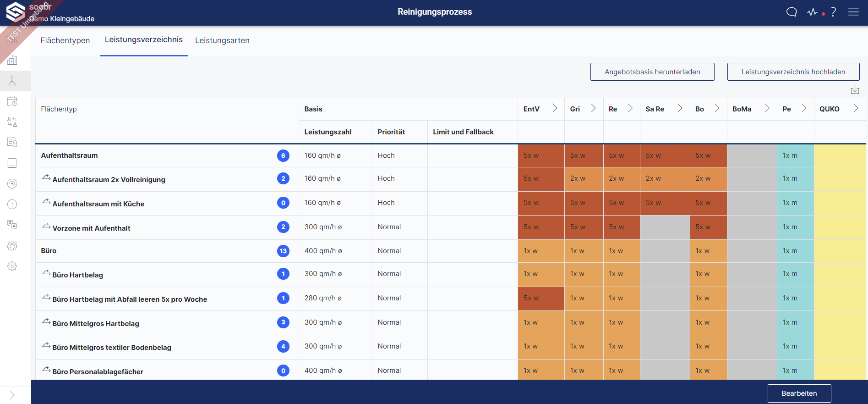Click the Gri 2x w cell for Aufenthaltsraum 2x Vollreinigung
This screenshot has height=404, width=868.
tap(584, 178)
